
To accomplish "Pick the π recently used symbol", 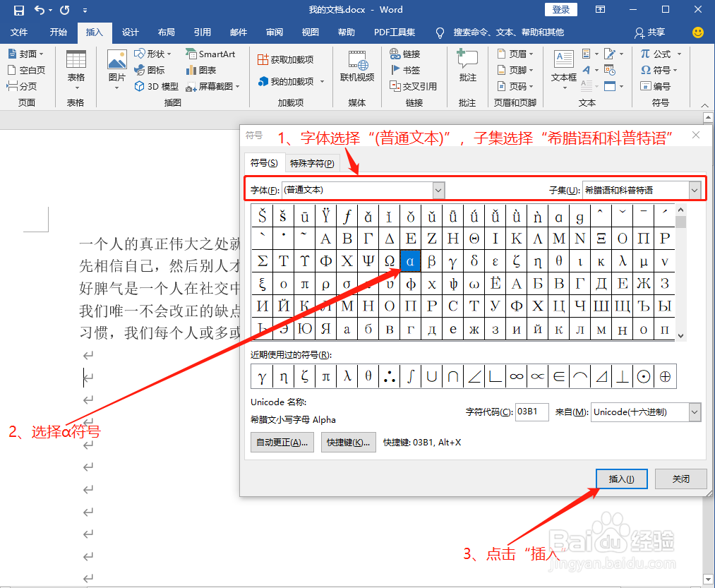I will 325,376.
